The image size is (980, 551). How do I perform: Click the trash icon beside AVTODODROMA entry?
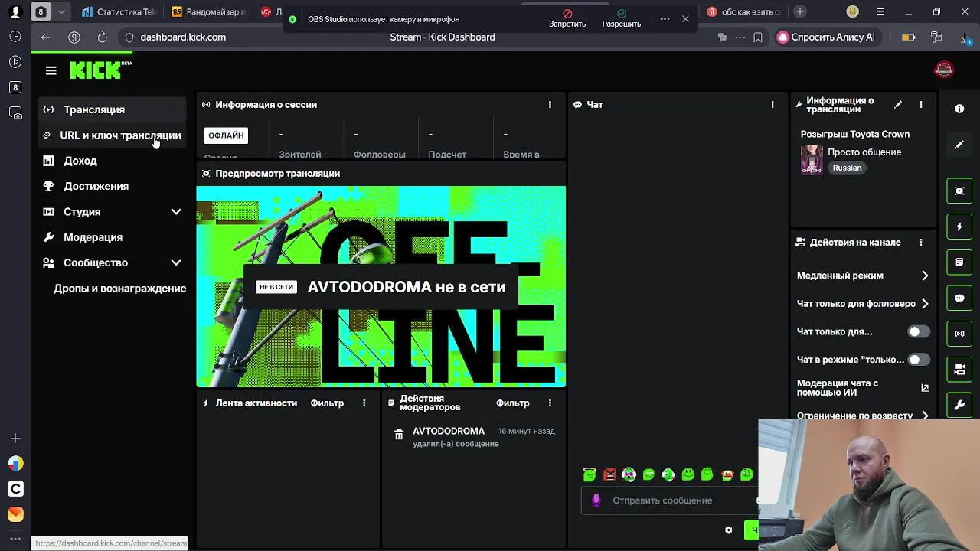[x=399, y=435]
